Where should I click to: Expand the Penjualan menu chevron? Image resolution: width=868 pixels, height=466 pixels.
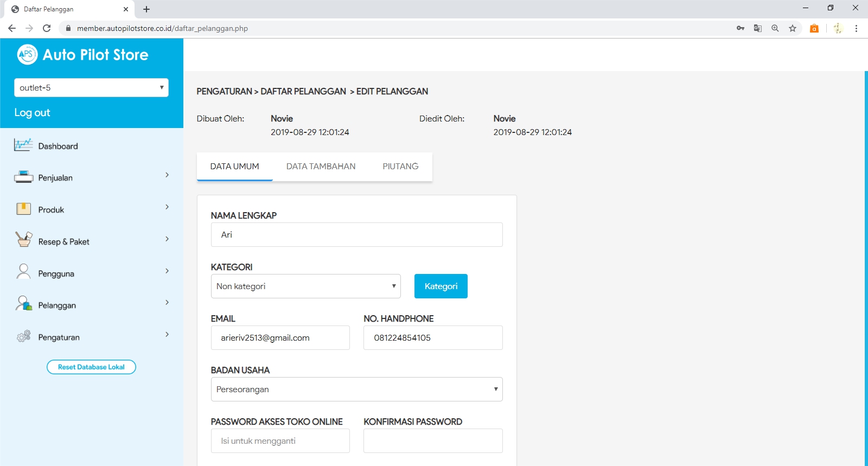tap(167, 175)
